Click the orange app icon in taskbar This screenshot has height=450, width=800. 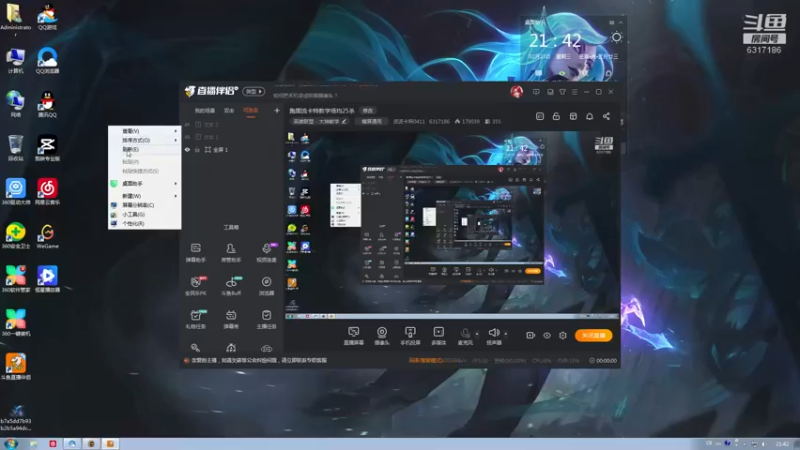click(x=110, y=443)
